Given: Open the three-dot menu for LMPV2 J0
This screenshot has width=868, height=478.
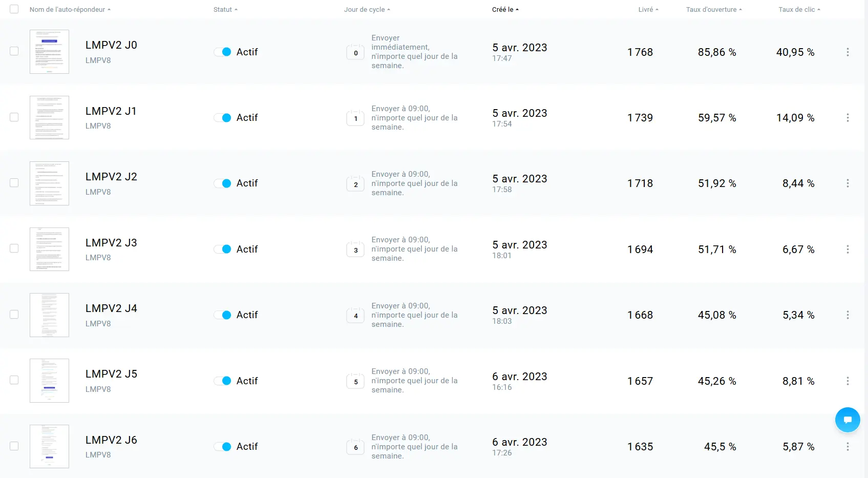Looking at the screenshot, I should pos(848,52).
